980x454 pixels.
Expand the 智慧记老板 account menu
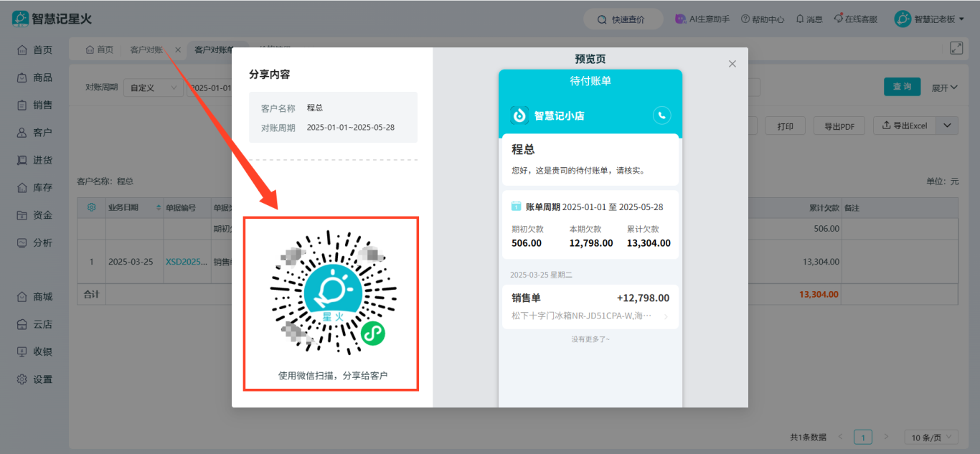929,19
